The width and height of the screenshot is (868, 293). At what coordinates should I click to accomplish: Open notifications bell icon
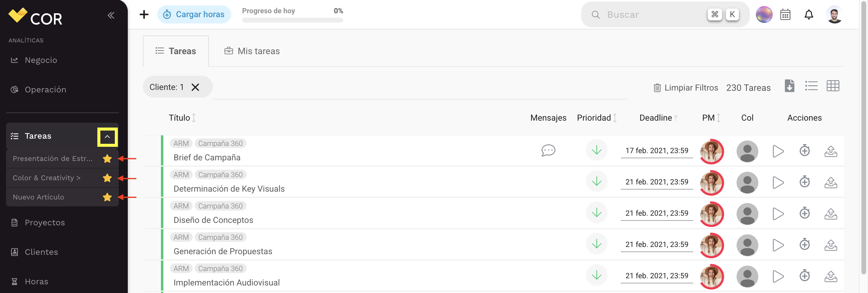click(x=809, y=15)
